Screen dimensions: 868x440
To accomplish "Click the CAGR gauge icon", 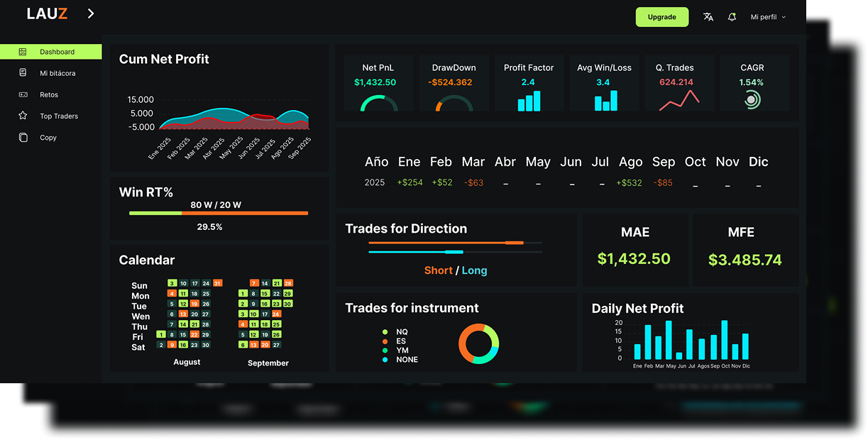I will 754,100.
